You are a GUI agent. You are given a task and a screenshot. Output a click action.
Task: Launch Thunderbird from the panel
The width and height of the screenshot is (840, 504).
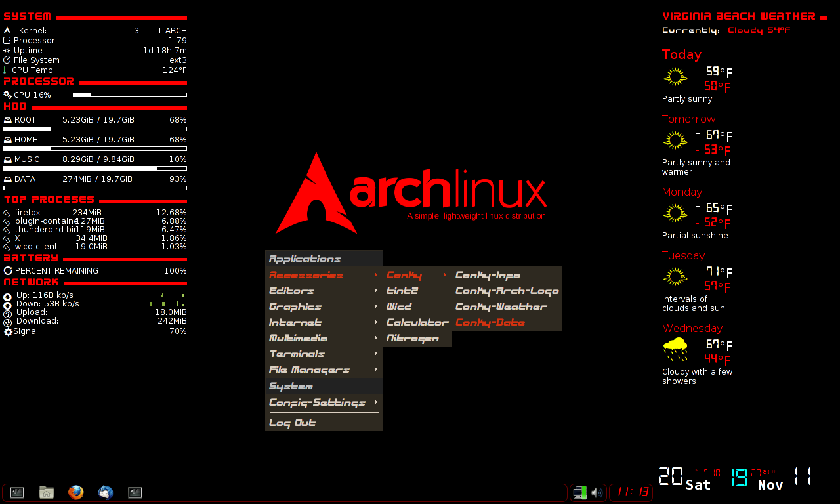coord(106,492)
